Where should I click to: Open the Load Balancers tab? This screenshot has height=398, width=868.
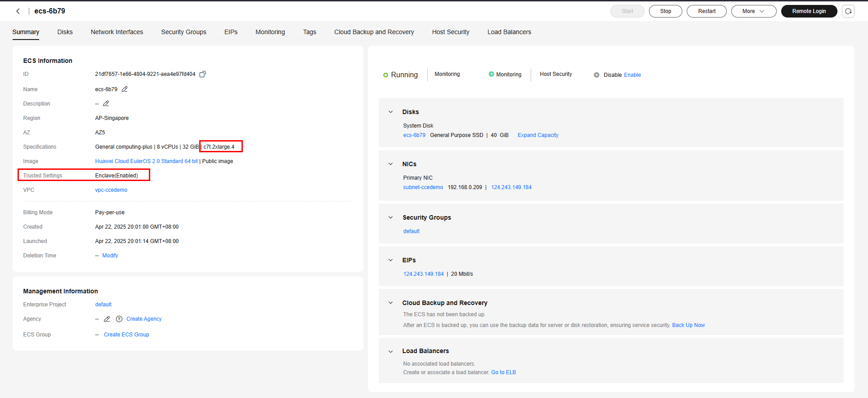(x=509, y=32)
